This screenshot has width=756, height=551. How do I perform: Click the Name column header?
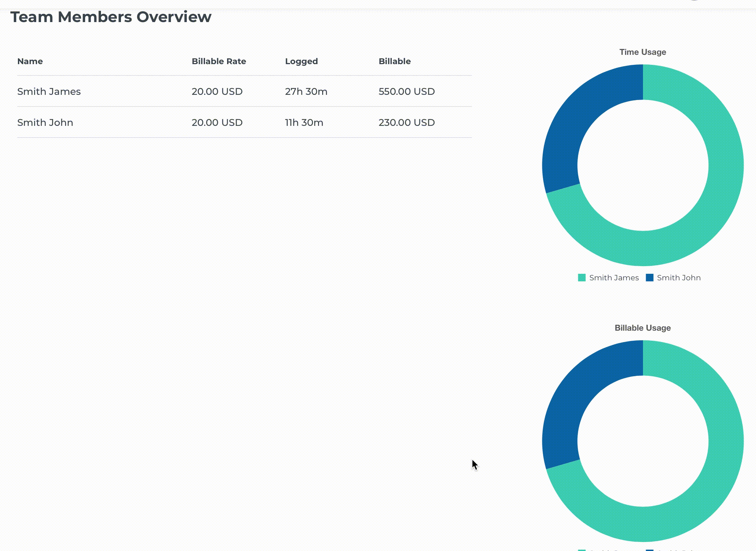pyautogui.click(x=30, y=61)
